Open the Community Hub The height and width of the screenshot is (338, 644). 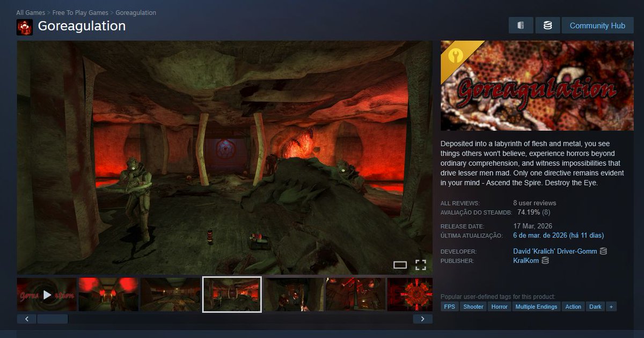point(597,25)
